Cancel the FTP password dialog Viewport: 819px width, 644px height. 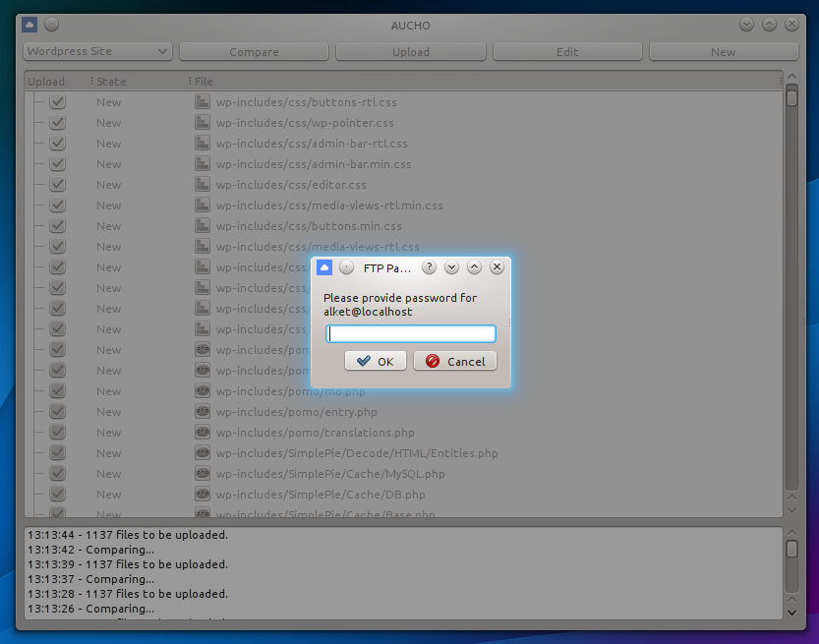pyautogui.click(x=455, y=361)
